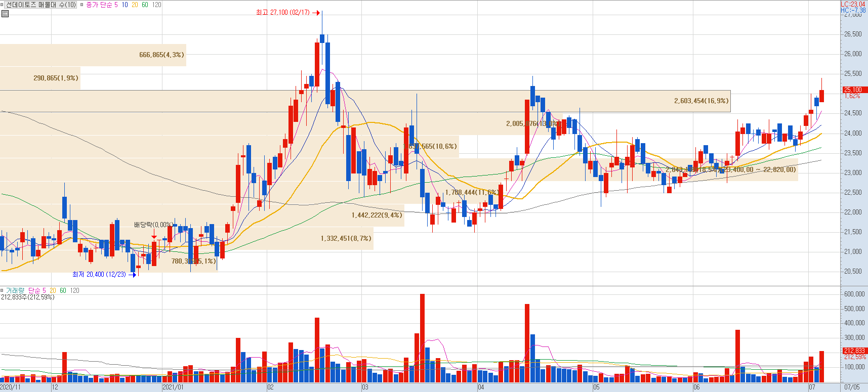The width and height of the screenshot is (868, 392).
Task: Click the LC:23.04 indicator at top right
Action: pyautogui.click(x=853, y=4)
